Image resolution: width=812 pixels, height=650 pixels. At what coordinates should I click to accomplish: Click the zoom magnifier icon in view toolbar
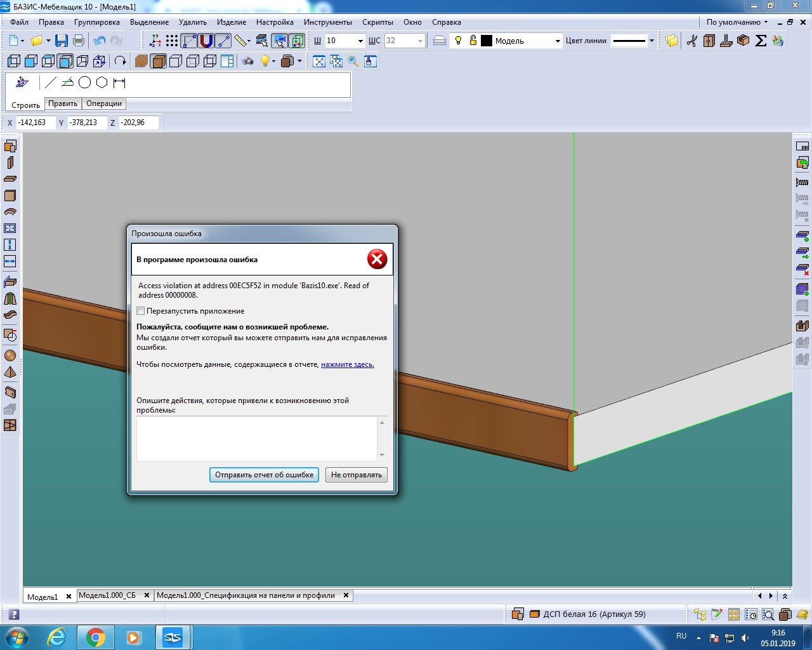click(x=353, y=61)
